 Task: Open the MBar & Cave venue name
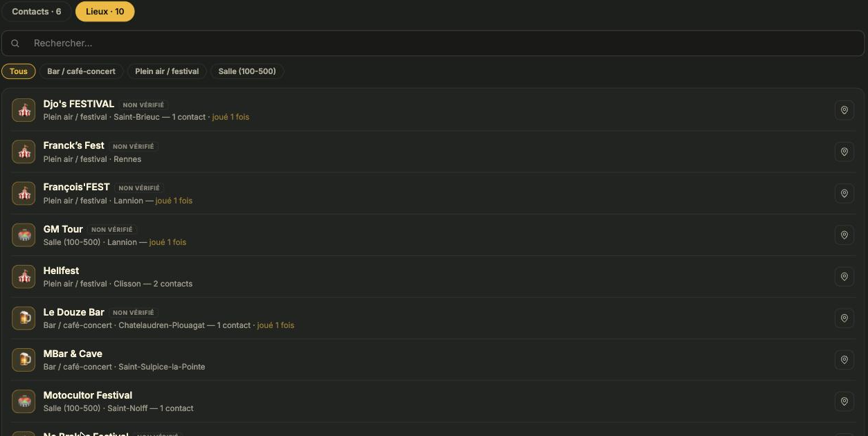click(x=73, y=354)
